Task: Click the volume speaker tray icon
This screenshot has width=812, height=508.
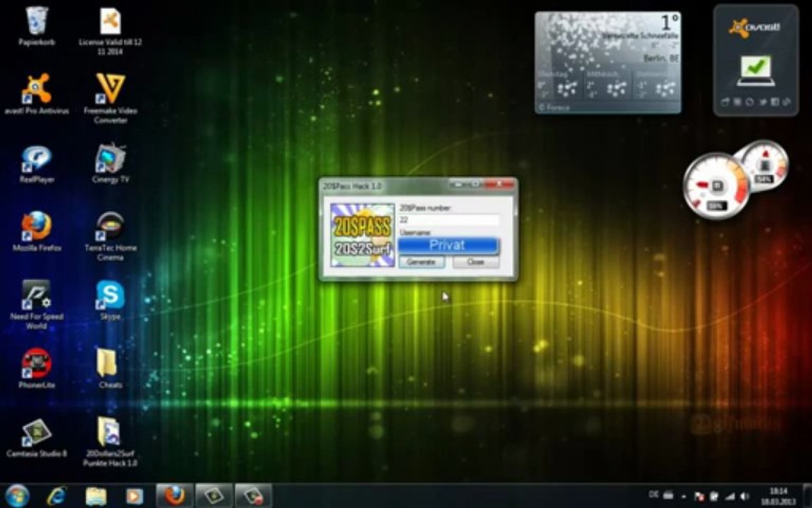Action: point(745,497)
